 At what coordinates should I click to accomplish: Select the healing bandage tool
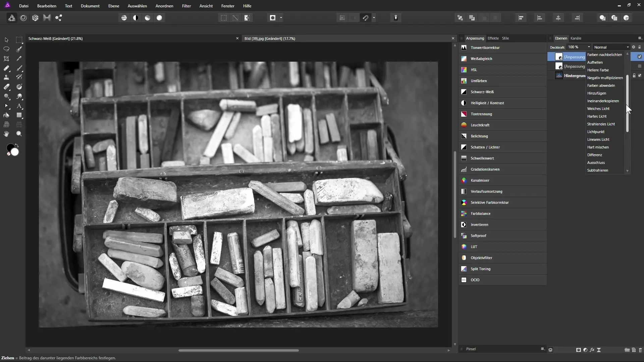[6, 68]
